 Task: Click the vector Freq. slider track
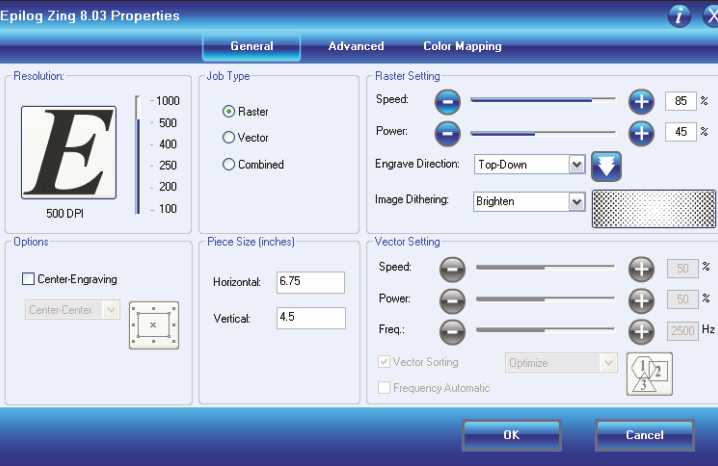[545, 330]
